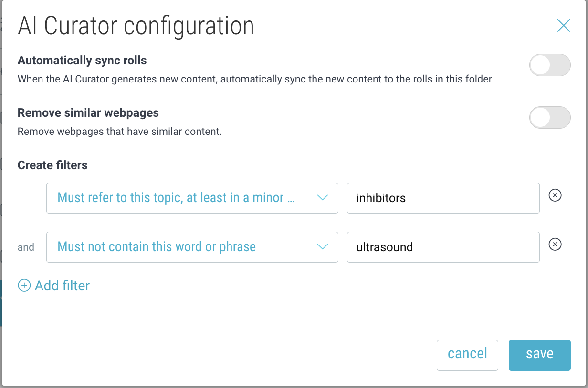Image resolution: width=588 pixels, height=388 pixels.
Task: Click the "Automatically sync rolls" heading
Action: tap(82, 61)
